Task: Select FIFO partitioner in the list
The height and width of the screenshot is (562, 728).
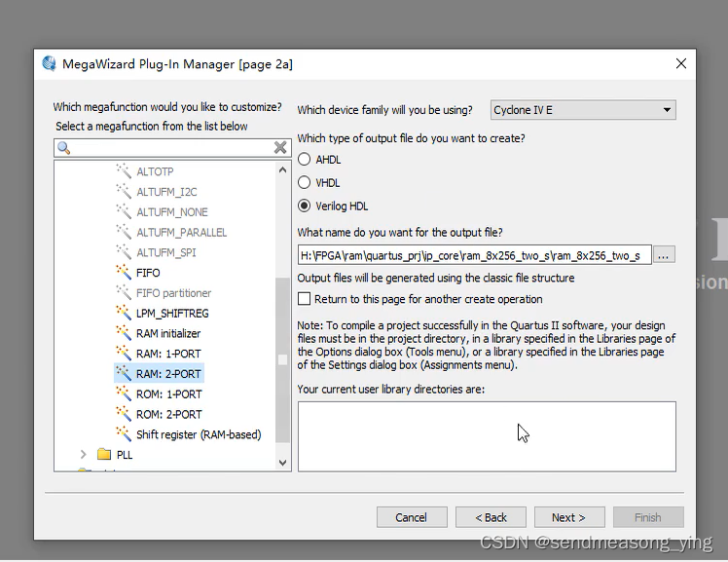Action: tap(173, 293)
